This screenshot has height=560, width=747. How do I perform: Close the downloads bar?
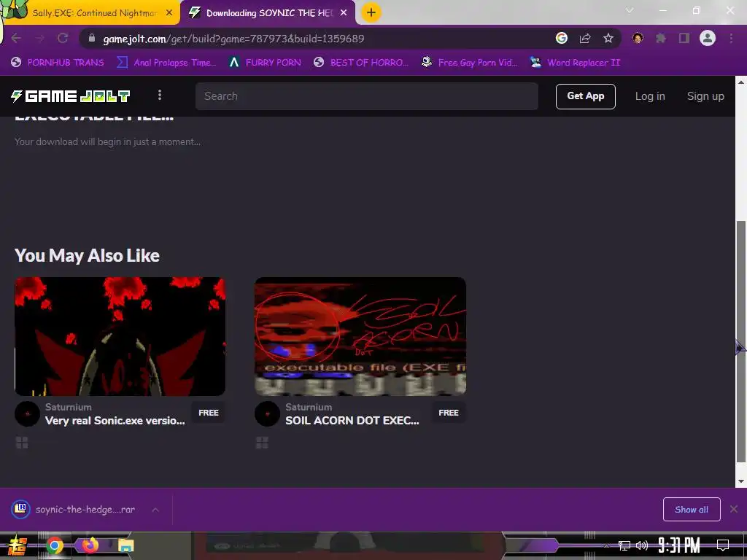tap(734, 510)
